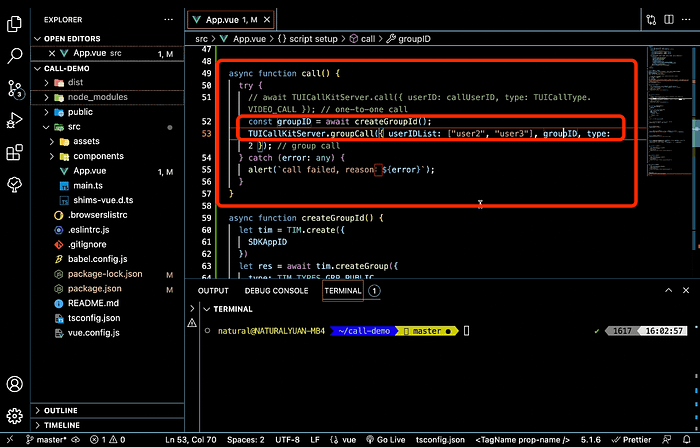Open the Search view in activity bar
This screenshot has width=700, height=447.
15,55
